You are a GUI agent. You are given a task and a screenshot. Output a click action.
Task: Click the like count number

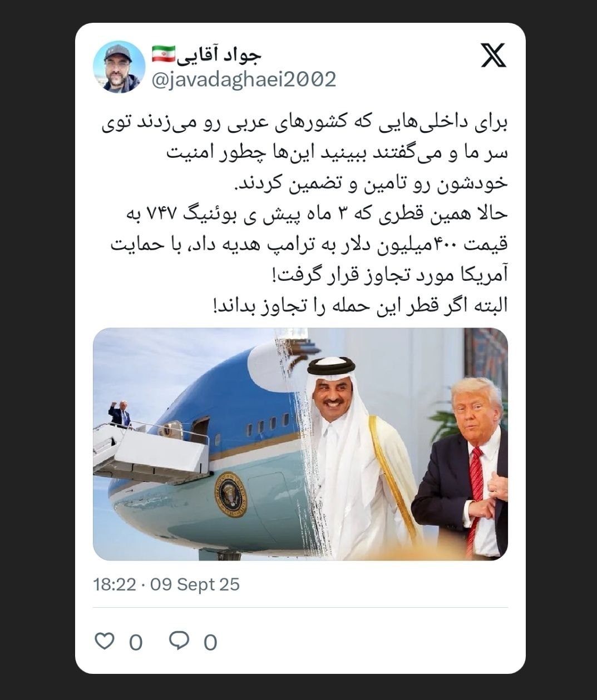pos(136,643)
